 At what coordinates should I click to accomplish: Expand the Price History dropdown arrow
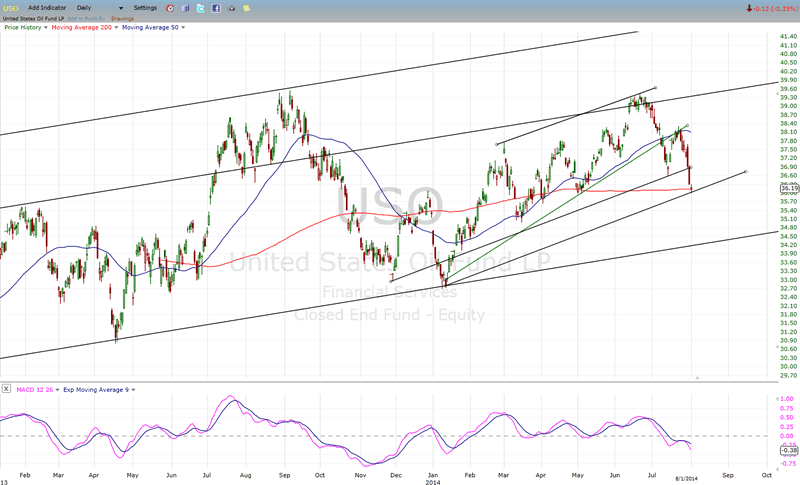45,28
